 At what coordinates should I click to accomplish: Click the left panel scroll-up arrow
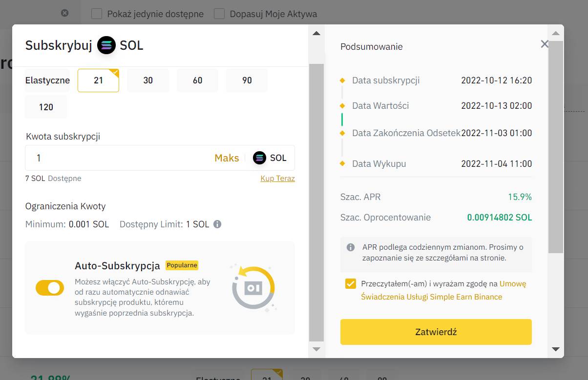pos(316,33)
